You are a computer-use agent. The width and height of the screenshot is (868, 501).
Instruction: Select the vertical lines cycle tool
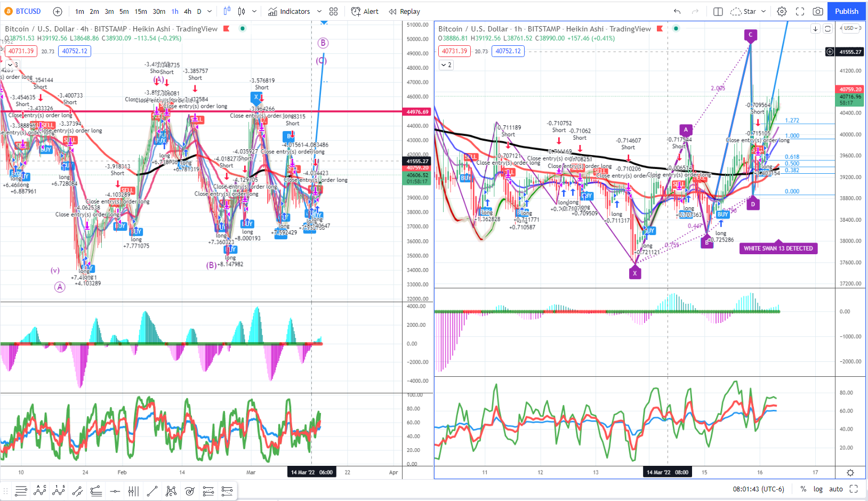(133, 491)
